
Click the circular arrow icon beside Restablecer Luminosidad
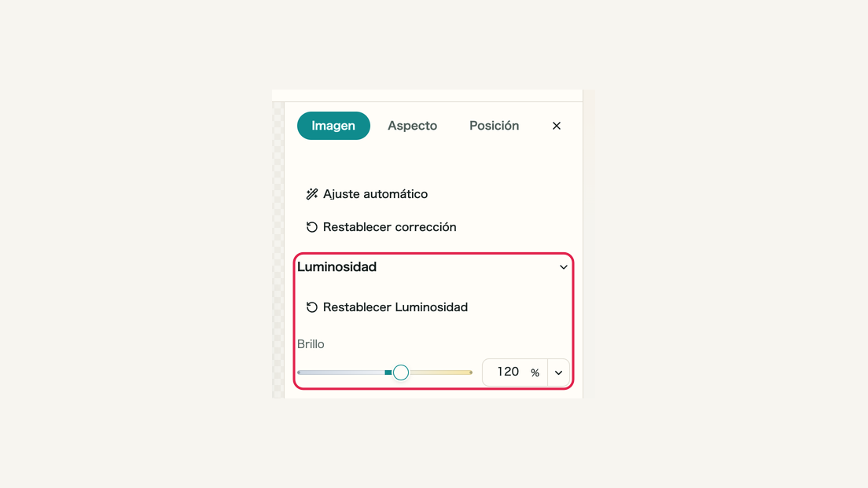click(x=312, y=307)
